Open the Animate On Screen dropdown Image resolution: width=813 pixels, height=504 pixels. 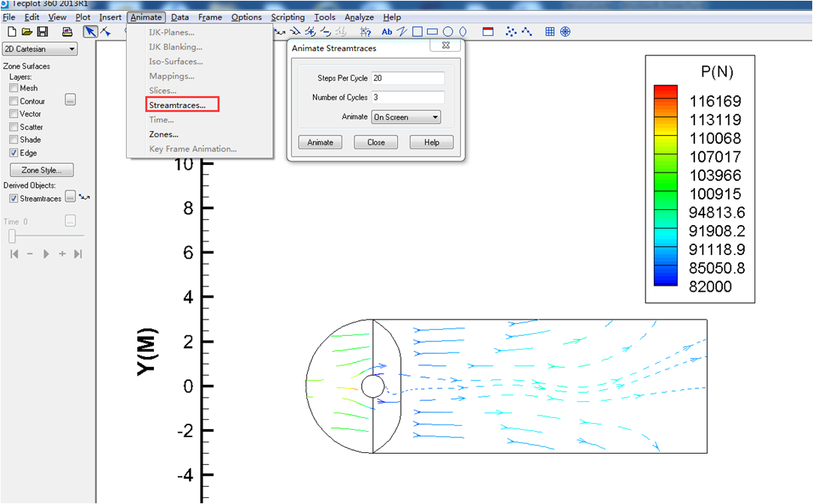click(406, 117)
